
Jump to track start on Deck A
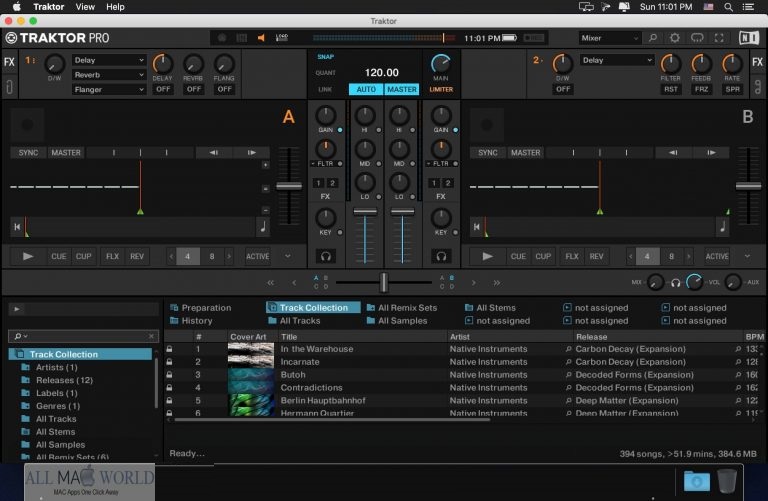[x=17, y=227]
